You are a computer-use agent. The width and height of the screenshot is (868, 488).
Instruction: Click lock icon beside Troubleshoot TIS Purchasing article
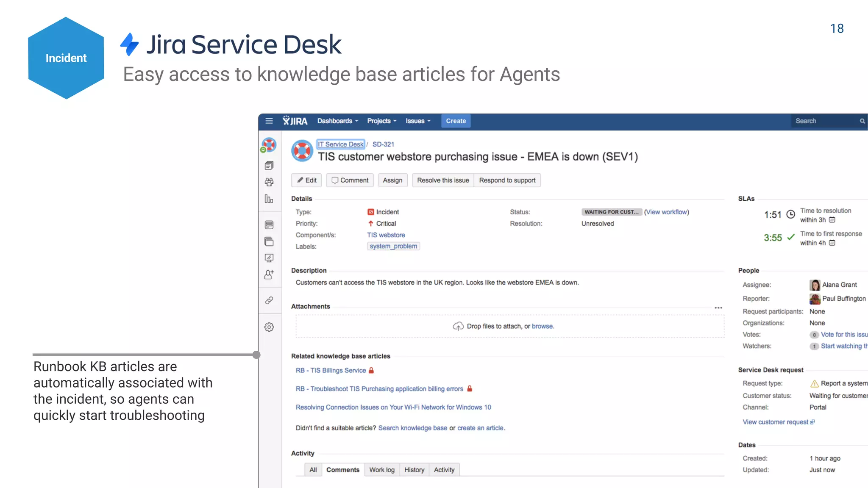[x=470, y=388]
